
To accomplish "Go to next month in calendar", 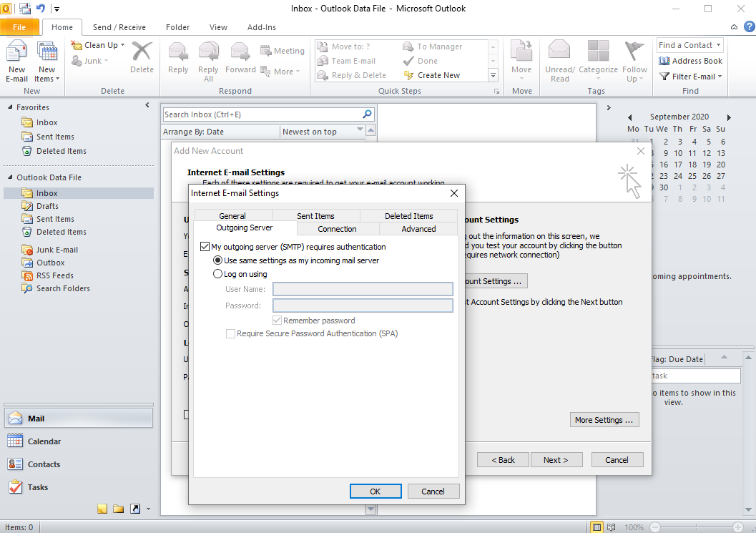I will [x=729, y=117].
